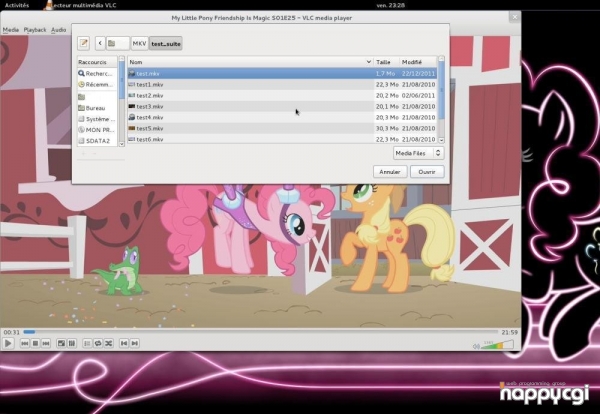Click the back chevron in path bar
The width and height of the screenshot is (600, 414).
click(100, 43)
